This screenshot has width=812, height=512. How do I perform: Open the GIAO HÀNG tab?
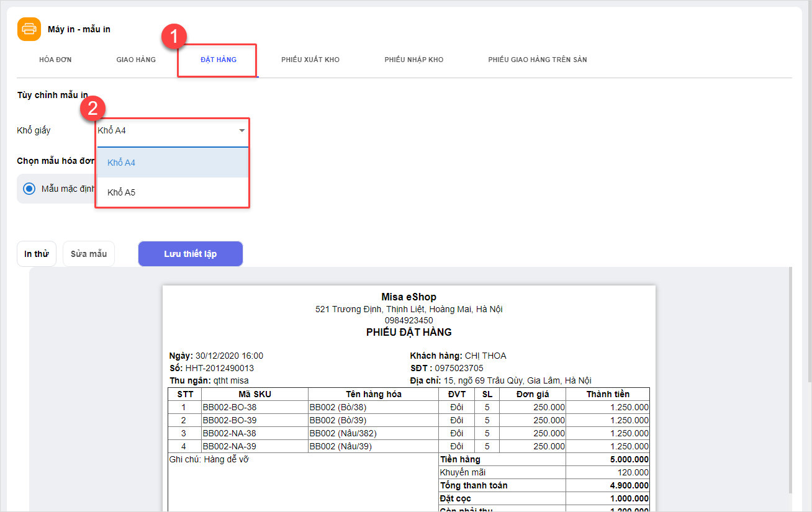tap(136, 60)
